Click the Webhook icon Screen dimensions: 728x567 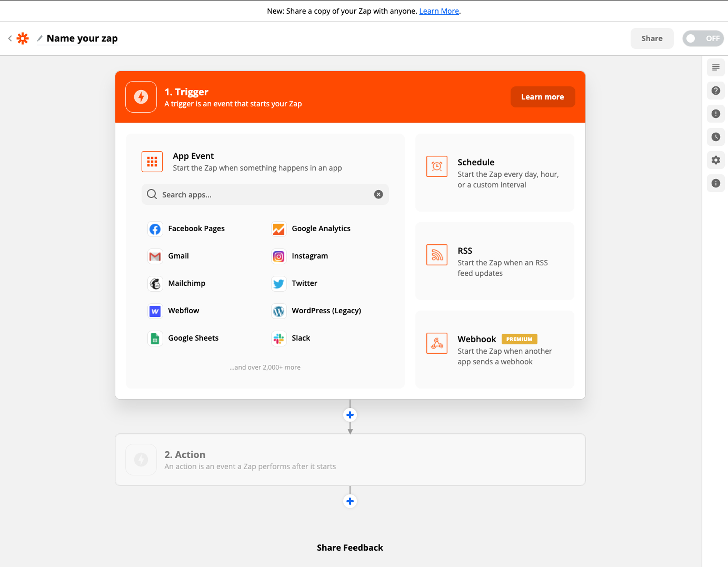437,343
